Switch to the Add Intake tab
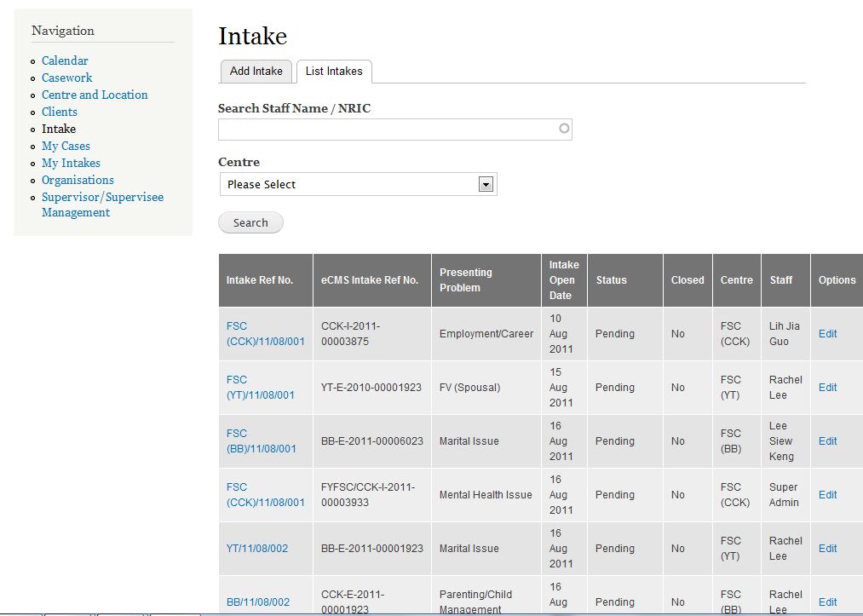The width and height of the screenshot is (863, 616). click(x=256, y=71)
